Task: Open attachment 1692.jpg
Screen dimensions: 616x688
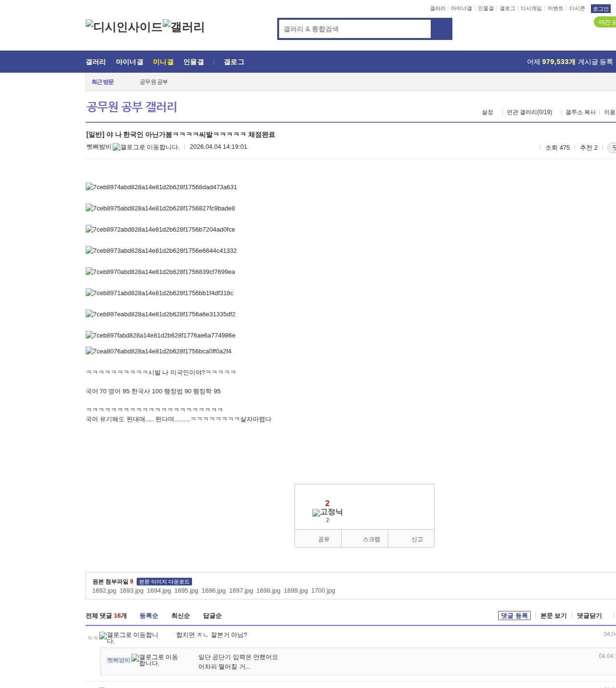Action: click(x=104, y=591)
